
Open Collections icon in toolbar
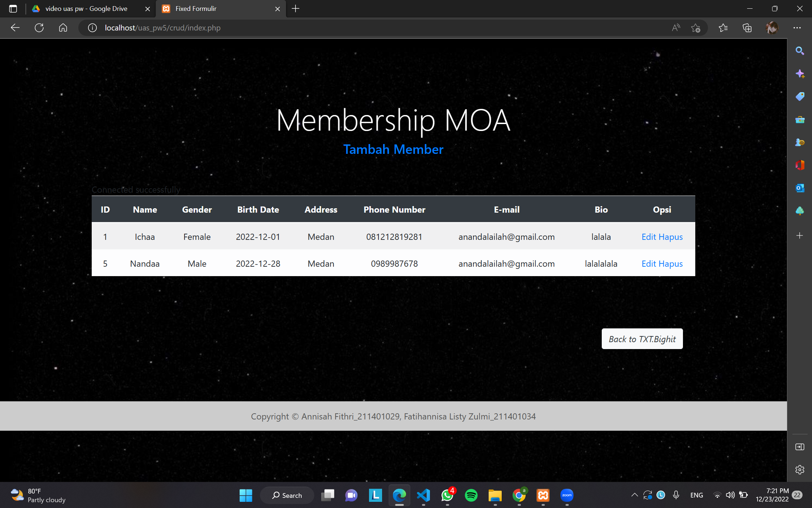pos(747,28)
